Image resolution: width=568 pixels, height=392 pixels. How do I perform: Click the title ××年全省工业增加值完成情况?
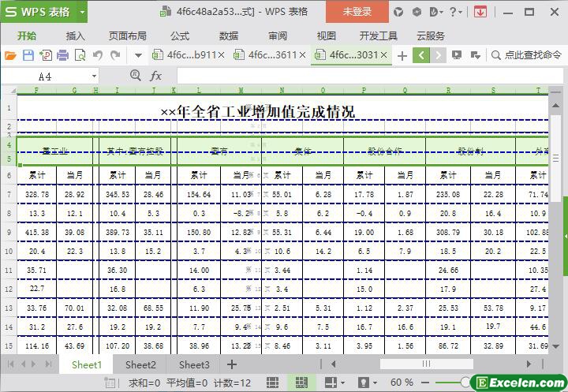[257, 111]
